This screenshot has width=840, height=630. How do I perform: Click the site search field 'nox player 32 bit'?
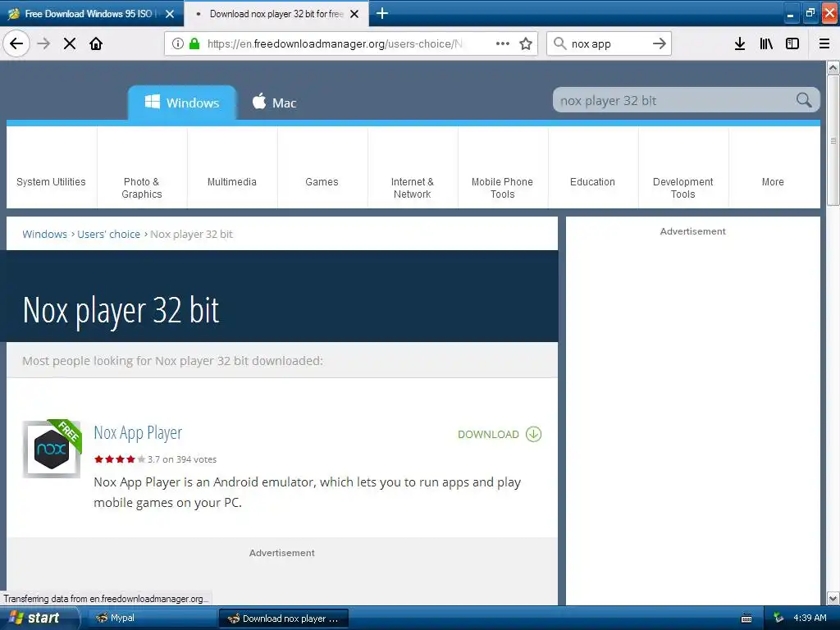[675, 100]
